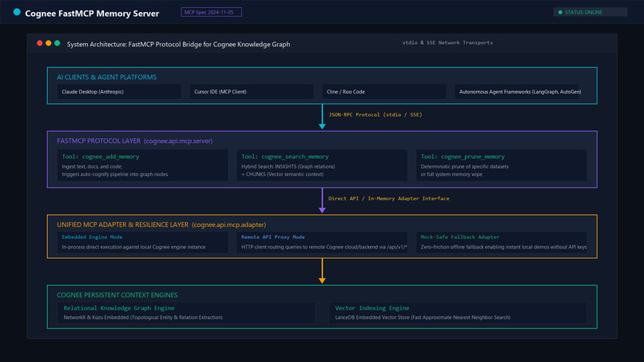The image size is (644, 362).
Task: Select the Embedded Engine Mode card
Action: point(142,242)
